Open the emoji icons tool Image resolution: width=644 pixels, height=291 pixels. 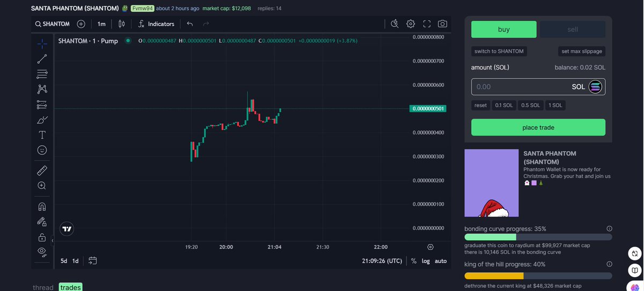tap(42, 150)
